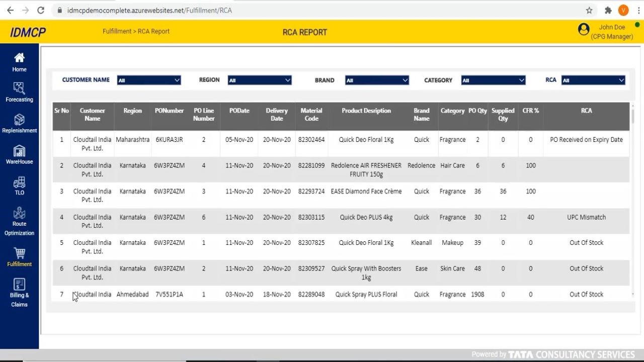Expand the Region filter dropdown
This screenshot has width=644, height=362.
point(260,80)
